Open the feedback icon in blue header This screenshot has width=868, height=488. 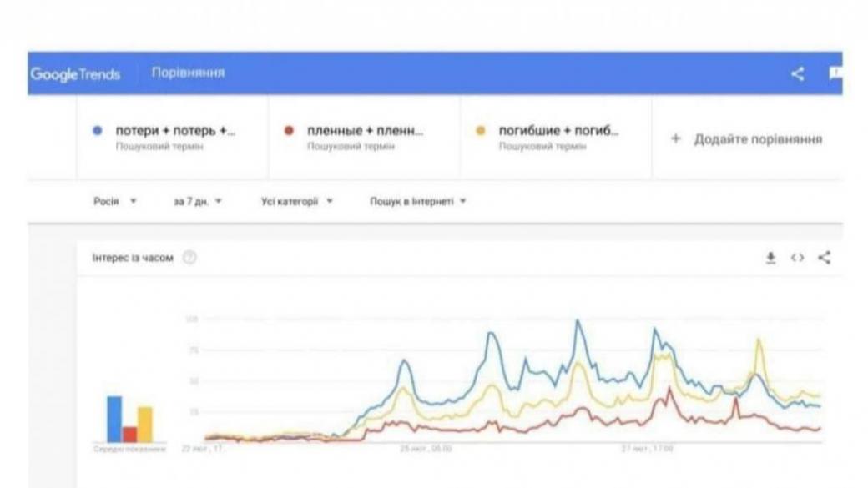coord(835,74)
